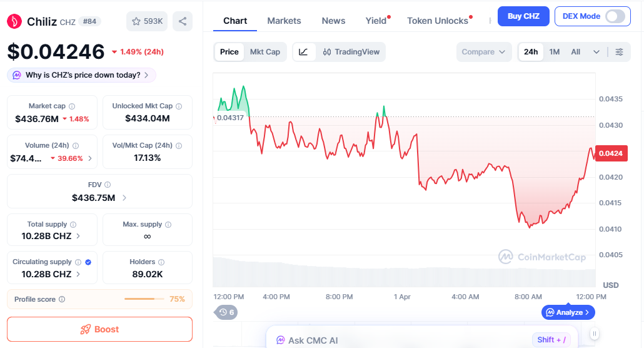Click the Max. supply info icon
This screenshot has width=644, height=348.
[168, 224]
